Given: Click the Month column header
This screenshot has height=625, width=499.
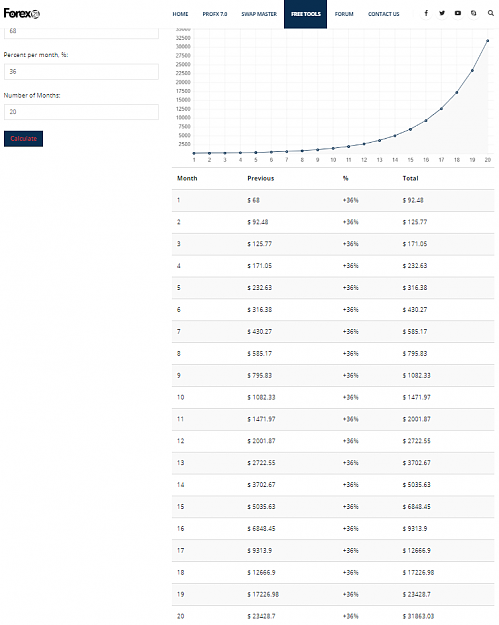Looking at the screenshot, I should point(187,179).
